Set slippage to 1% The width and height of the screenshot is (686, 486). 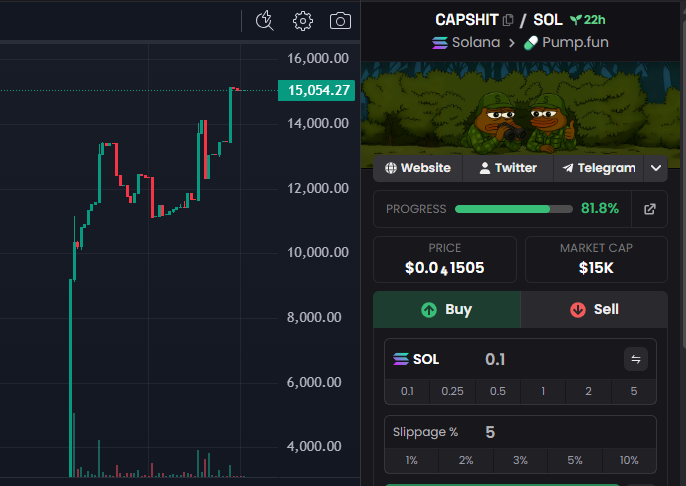pyautogui.click(x=411, y=460)
